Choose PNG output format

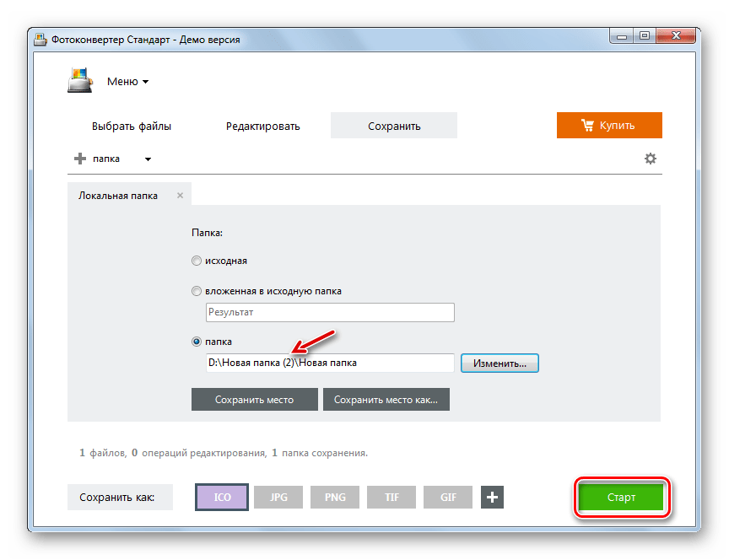point(335,498)
